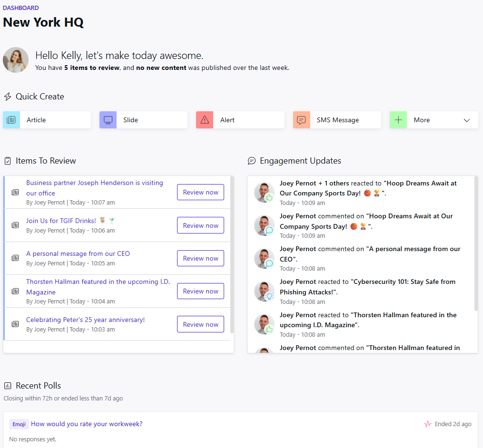Screen dimensions: 483x448
Task: Click the Slide monitor icon
Action: pos(108,120)
